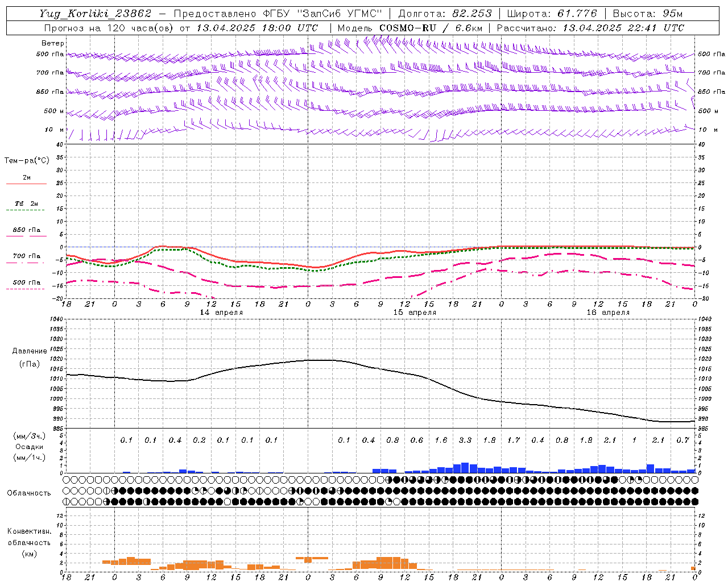Select the Прогноз на 120 часа(ов) text
The image size is (728, 582).
(110, 28)
